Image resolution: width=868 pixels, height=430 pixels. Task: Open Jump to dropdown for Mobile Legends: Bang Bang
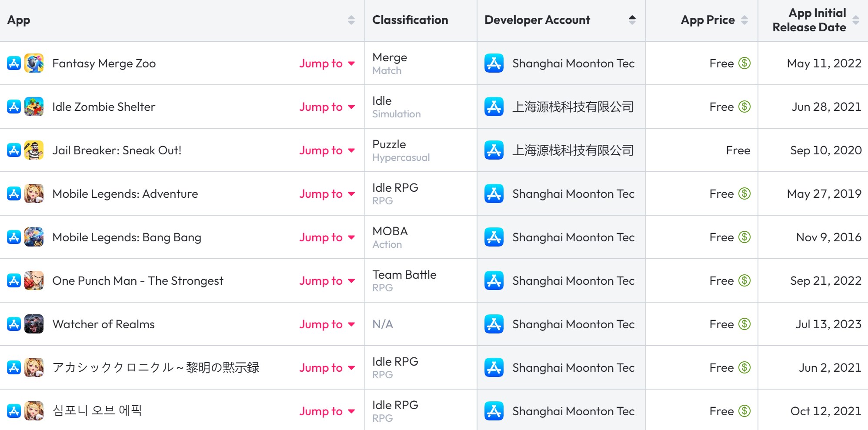tap(327, 237)
